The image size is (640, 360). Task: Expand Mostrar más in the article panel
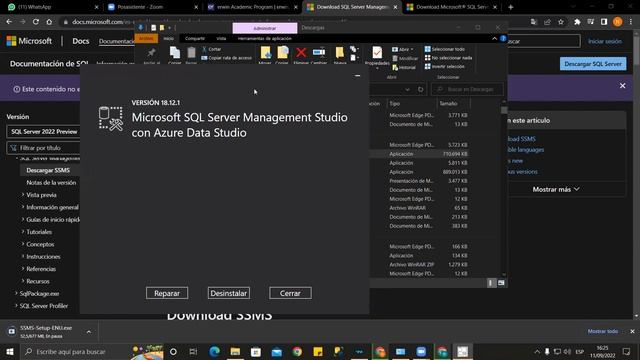point(556,189)
